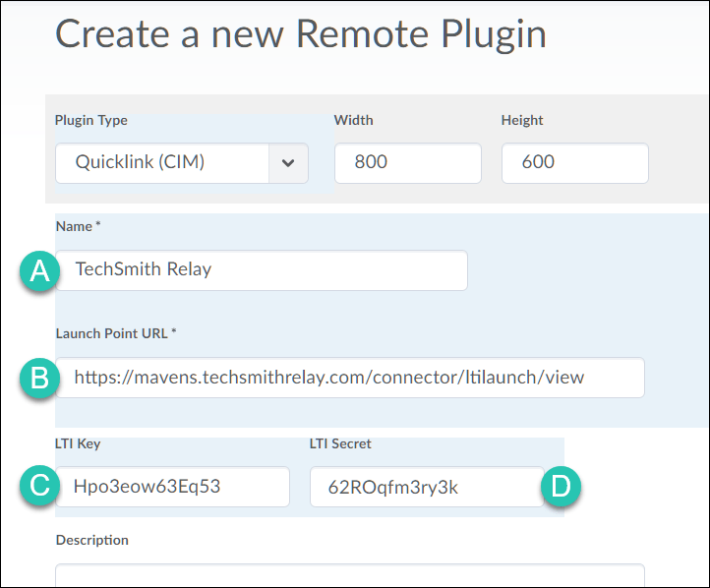Click the 'Description' label
Viewport: 710px width, 588px height.
[x=91, y=540]
